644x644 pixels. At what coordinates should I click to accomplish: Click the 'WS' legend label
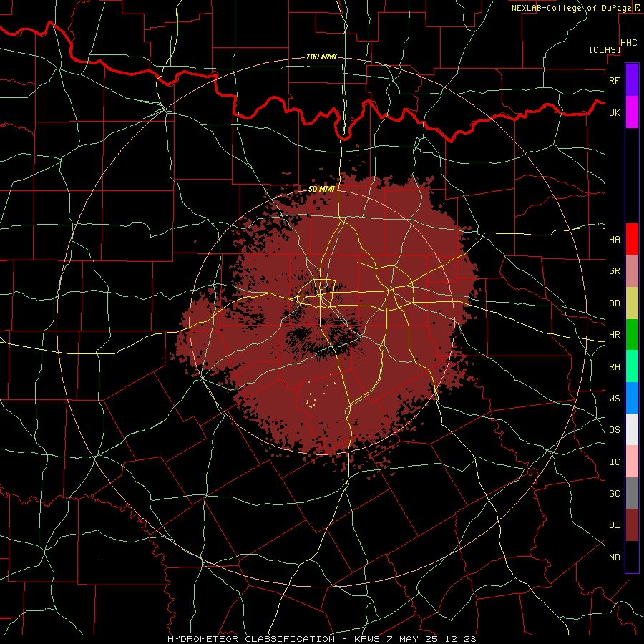(614, 398)
